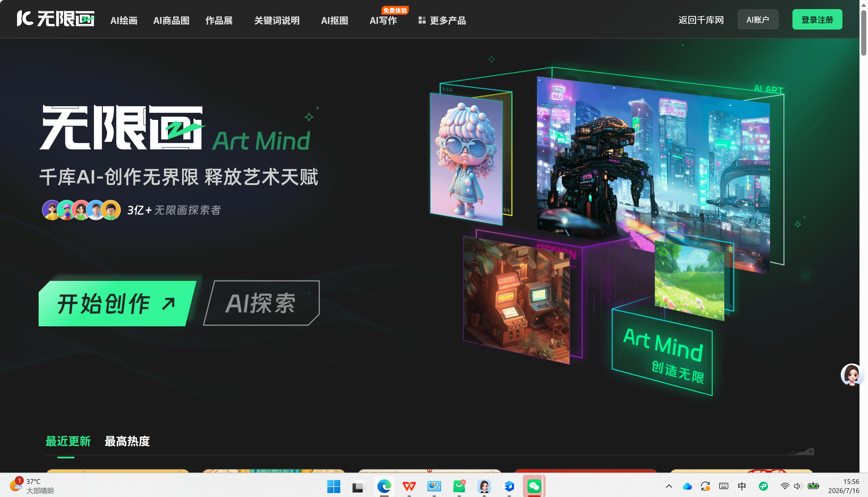
Task: Expand the 更多产品 menu
Action: (442, 20)
